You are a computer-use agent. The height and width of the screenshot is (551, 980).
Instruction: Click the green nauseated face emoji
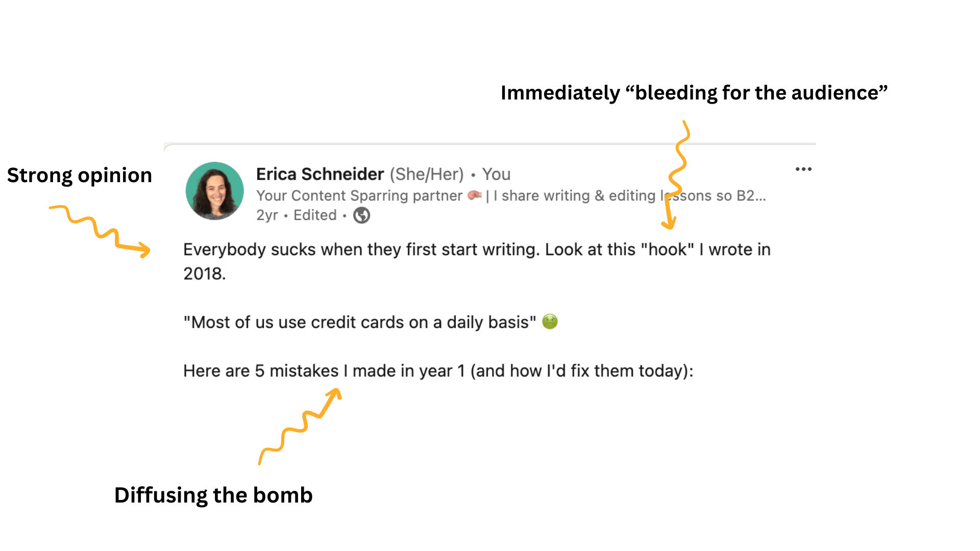point(550,321)
